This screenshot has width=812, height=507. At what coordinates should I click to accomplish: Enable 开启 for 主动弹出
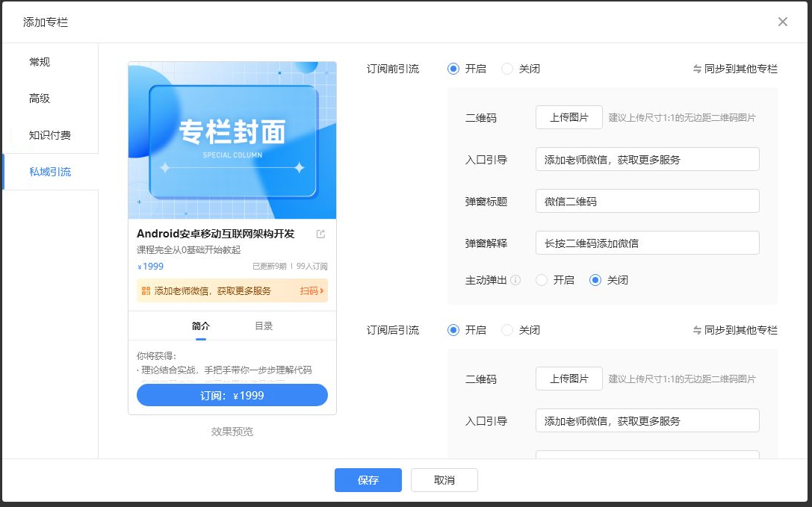(x=542, y=280)
